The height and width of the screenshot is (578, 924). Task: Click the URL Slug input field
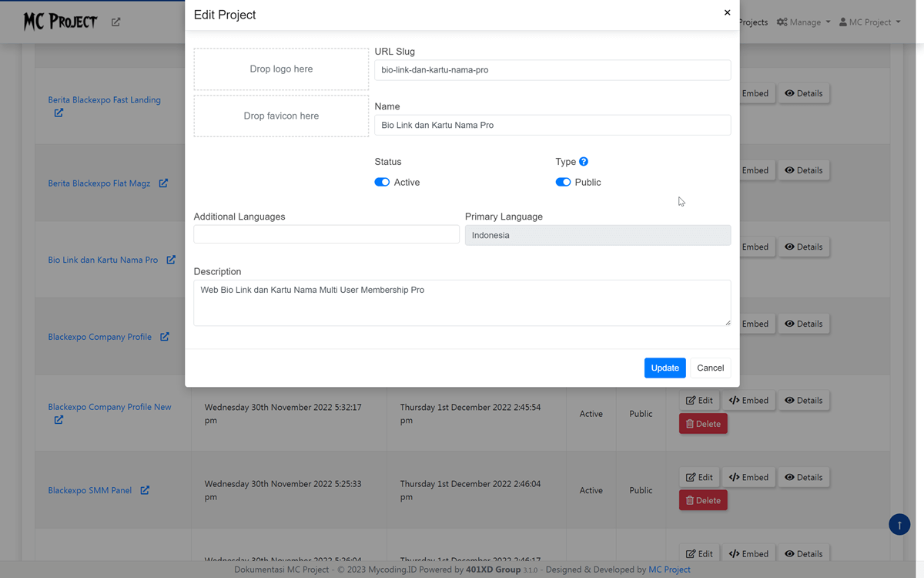[x=551, y=69]
